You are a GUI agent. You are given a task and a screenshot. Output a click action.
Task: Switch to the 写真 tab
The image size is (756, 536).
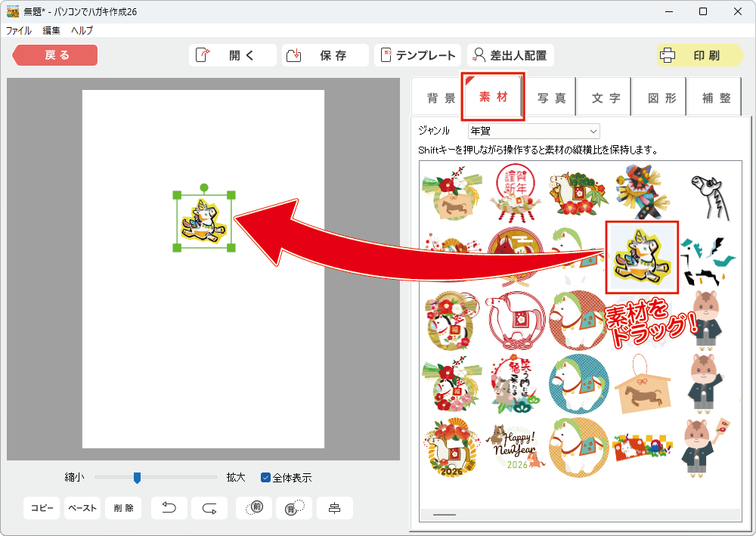click(551, 98)
